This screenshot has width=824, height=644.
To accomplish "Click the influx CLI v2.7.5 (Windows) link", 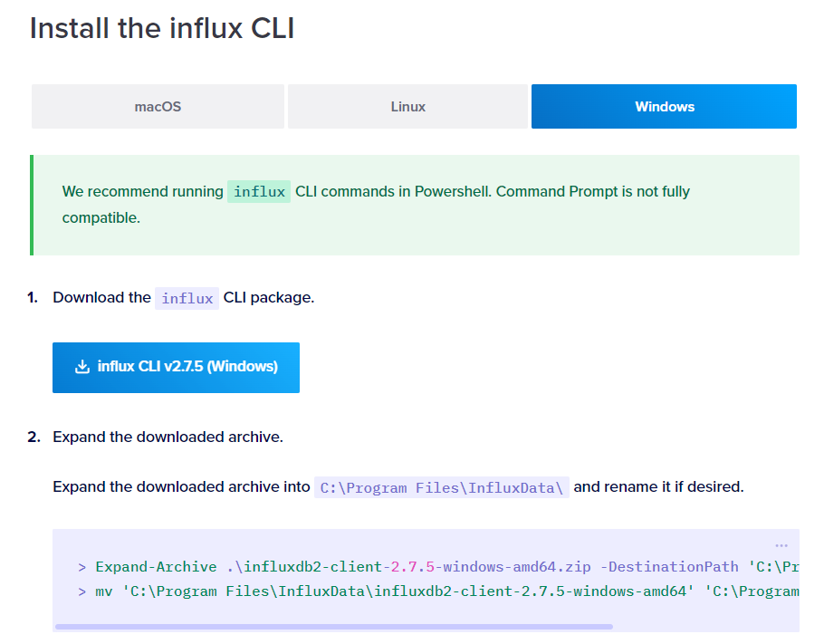I will [176, 367].
